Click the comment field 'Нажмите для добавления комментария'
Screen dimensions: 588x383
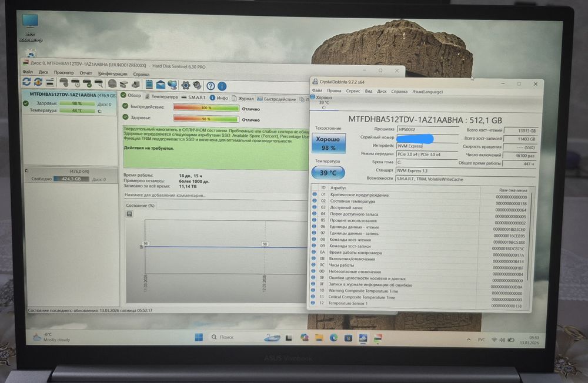pyautogui.click(x=215, y=195)
